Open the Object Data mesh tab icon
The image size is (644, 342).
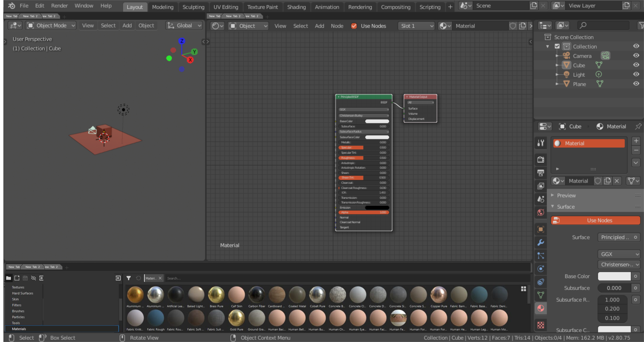click(x=541, y=295)
